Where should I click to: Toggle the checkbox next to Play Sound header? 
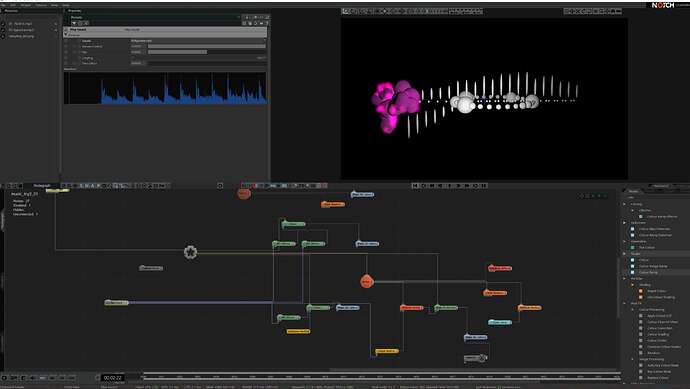(x=66, y=29)
